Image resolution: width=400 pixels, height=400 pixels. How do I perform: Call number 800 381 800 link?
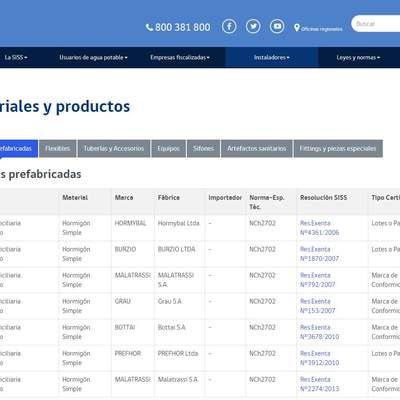(178, 27)
